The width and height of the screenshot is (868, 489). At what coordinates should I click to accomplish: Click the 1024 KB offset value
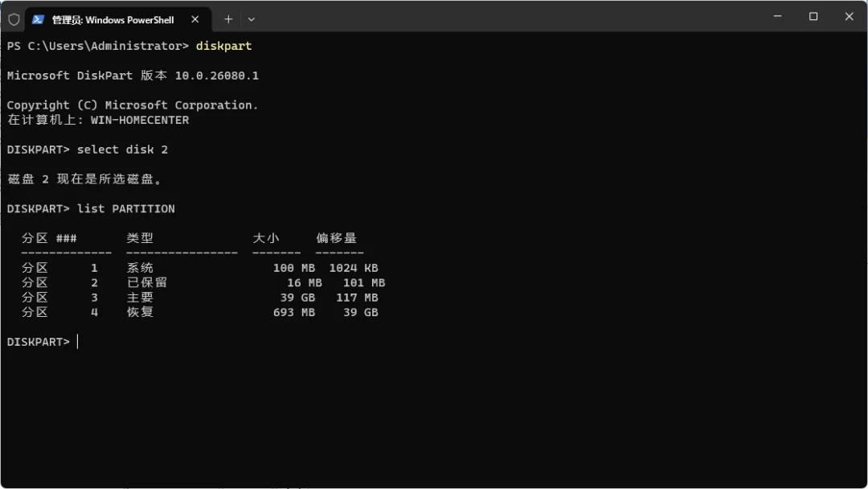coord(354,268)
